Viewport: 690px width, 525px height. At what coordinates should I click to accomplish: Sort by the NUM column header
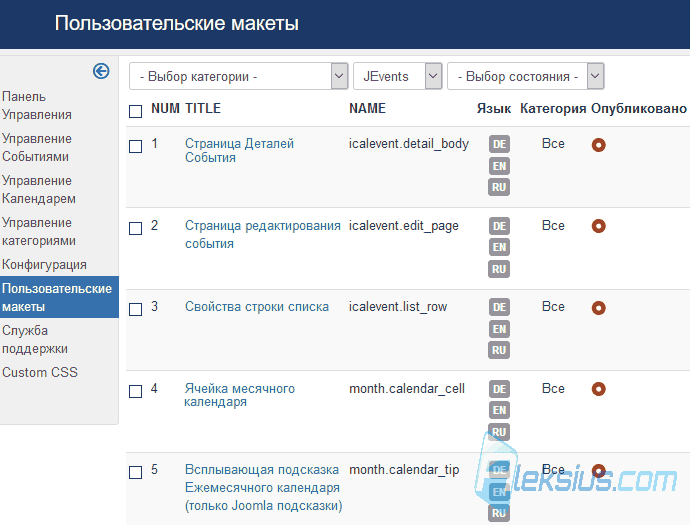(165, 108)
